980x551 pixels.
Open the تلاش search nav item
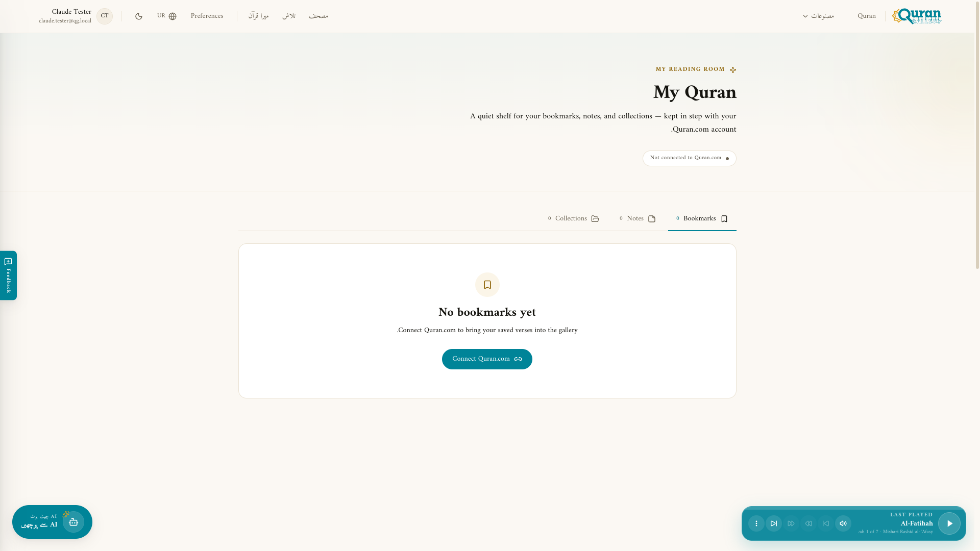(x=289, y=16)
